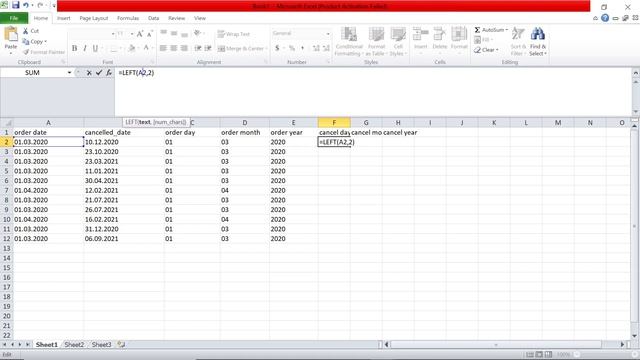Click the vertical scrollbar down arrow

pos(635,336)
